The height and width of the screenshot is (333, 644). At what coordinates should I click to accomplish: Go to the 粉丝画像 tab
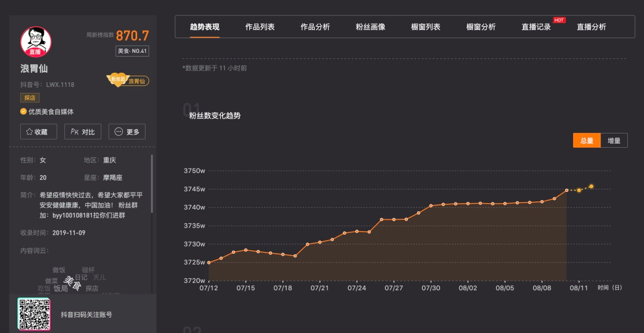coord(370,27)
